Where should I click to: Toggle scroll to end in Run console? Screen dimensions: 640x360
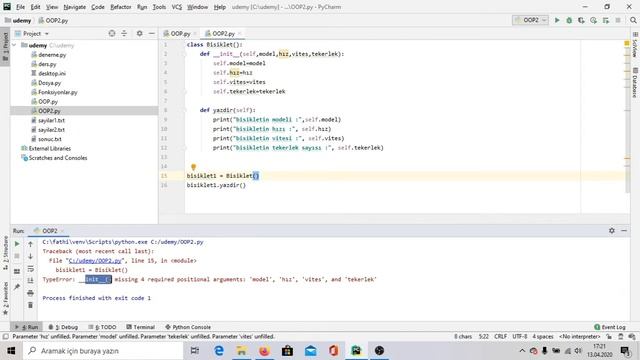[x=30, y=280]
